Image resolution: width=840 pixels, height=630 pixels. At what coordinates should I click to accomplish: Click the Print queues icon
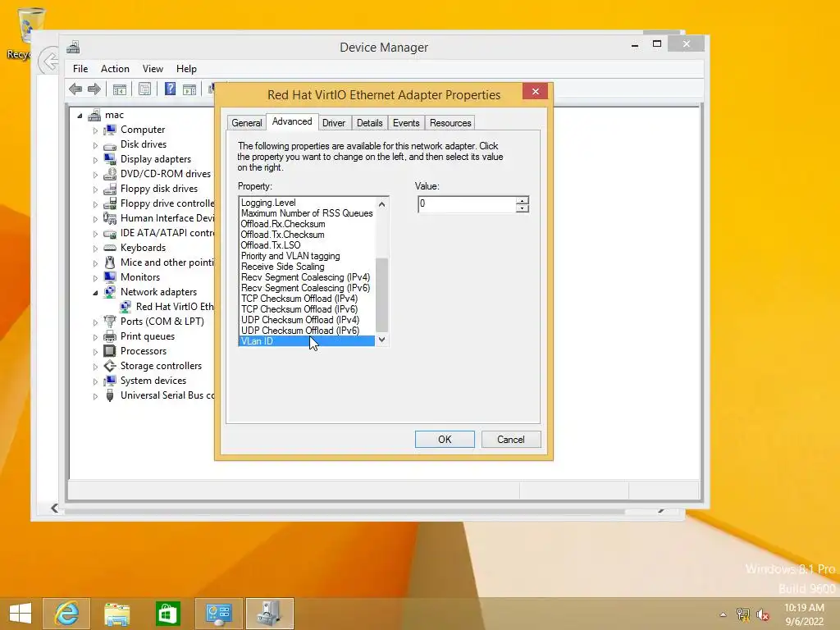tap(110, 336)
